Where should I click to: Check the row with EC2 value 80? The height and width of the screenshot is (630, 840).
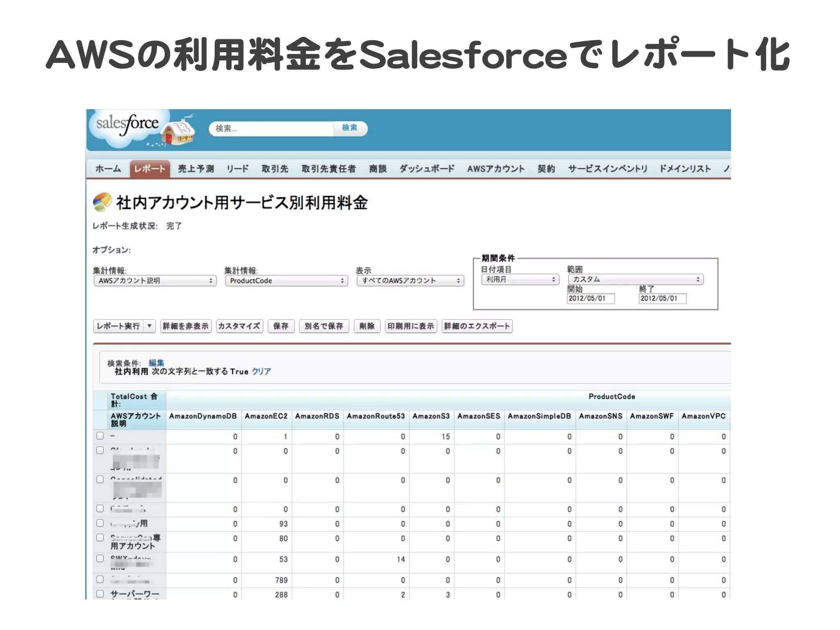coord(100,537)
